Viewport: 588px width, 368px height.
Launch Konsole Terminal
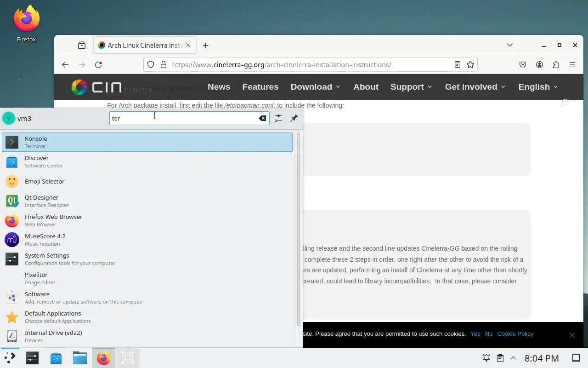click(x=147, y=142)
